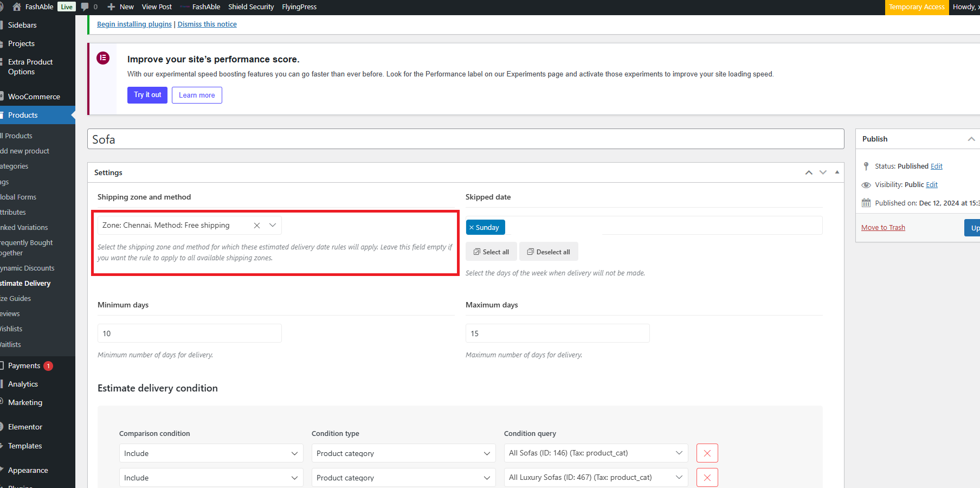
Task: Open Linked Variations submenu item
Action: (24, 228)
